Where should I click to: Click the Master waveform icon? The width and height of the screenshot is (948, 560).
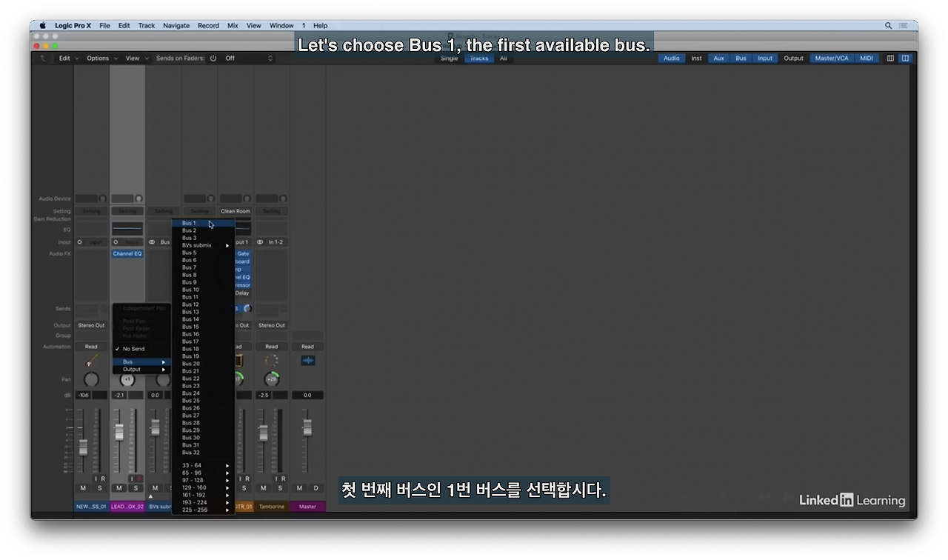click(308, 361)
